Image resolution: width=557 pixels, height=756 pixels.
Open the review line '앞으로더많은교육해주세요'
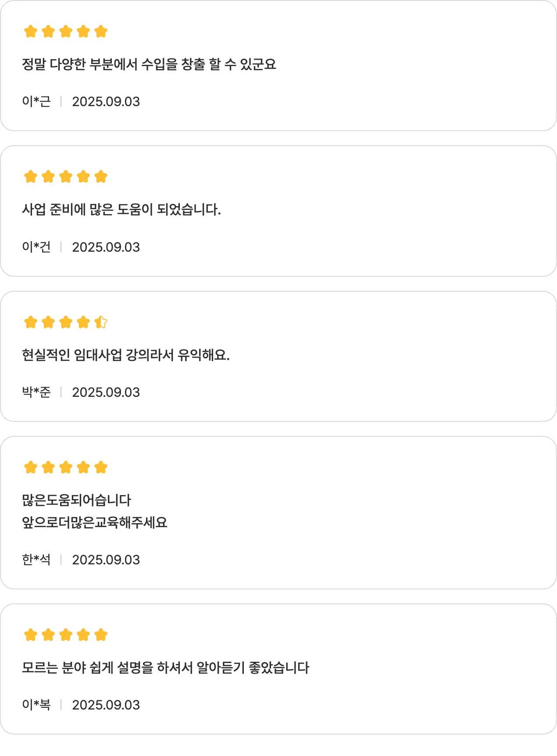tap(95, 522)
